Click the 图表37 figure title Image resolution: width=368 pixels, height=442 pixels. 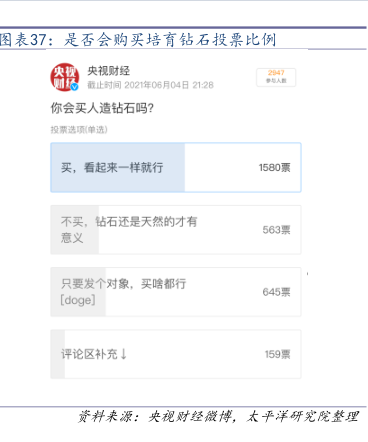click(x=138, y=40)
